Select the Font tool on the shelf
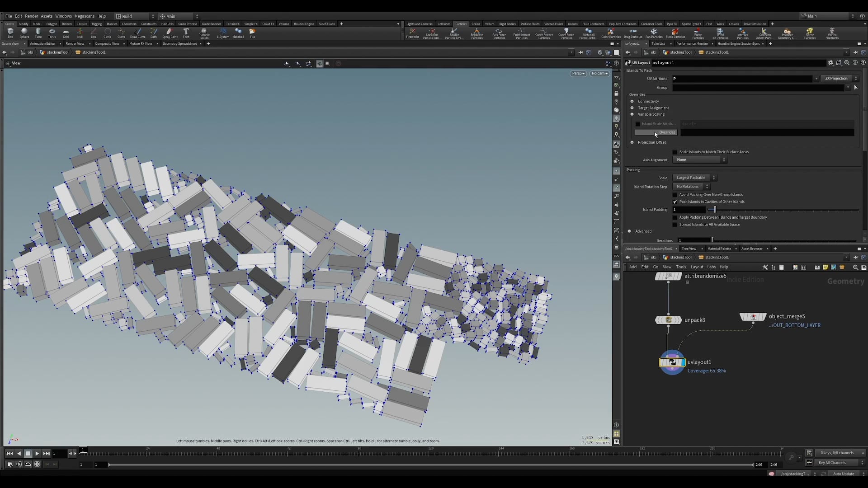Image resolution: width=868 pixels, height=488 pixels. 186,32
